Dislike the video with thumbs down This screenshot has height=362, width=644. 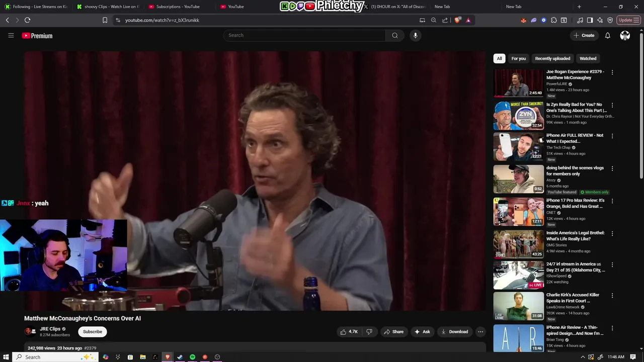click(369, 332)
